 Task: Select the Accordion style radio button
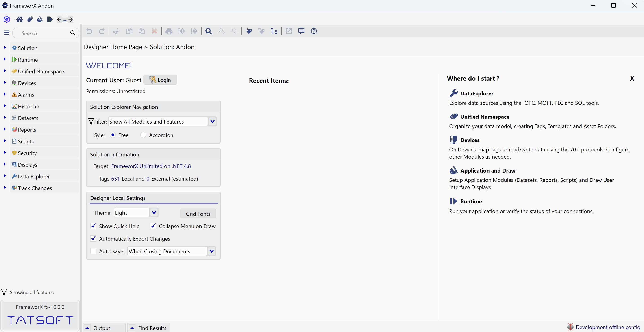coord(143,135)
